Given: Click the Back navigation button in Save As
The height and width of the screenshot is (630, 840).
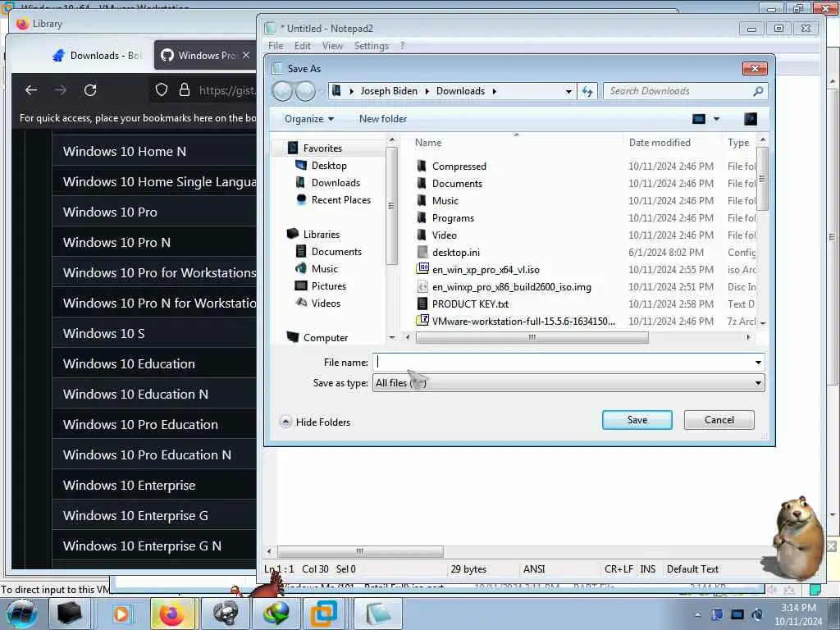Looking at the screenshot, I should point(282,91).
